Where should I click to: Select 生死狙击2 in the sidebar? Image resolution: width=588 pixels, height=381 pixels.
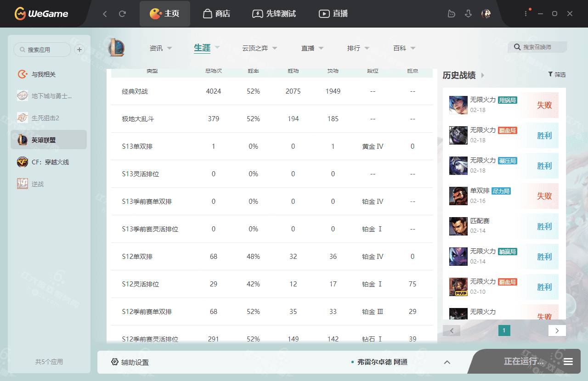click(49, 118)
